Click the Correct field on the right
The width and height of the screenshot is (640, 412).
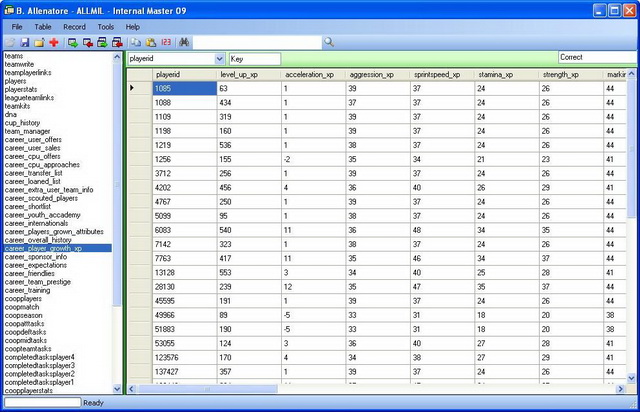[x=598, y=58]
